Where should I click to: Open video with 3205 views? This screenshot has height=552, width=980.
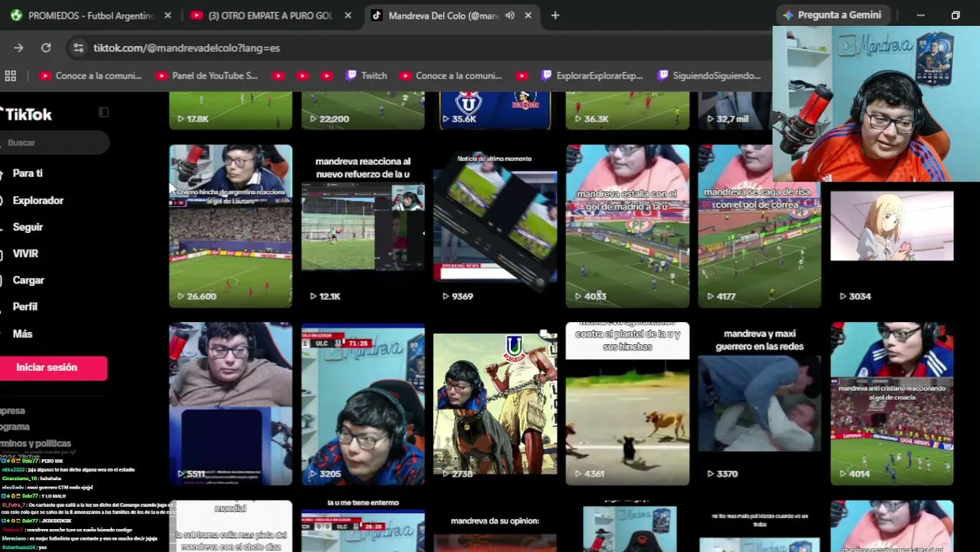pos(363,404)
